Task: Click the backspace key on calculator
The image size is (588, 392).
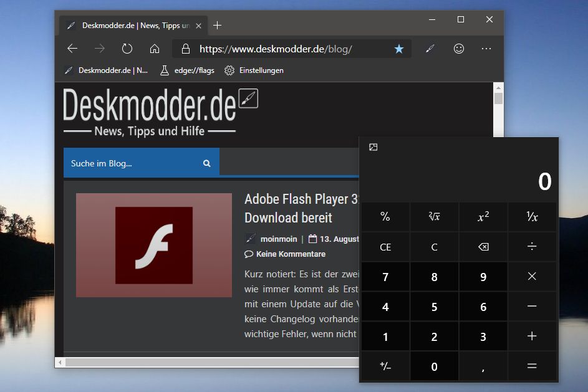Action: point(483,247)
